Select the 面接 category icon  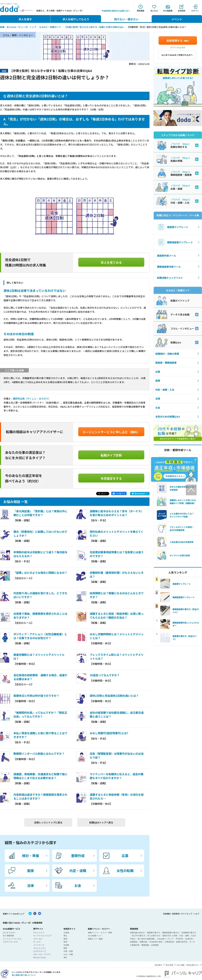point(12,870)
